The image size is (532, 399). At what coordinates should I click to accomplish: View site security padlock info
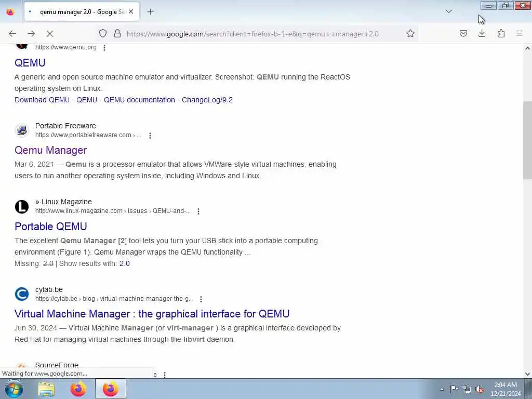117,33
